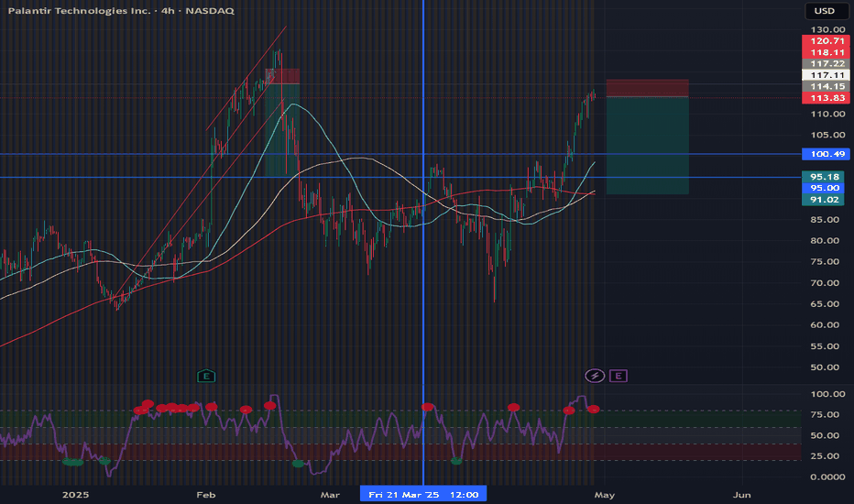Screen dimensions: 854x504
Task: Select the 117.22 gray price label
Action: coord(827,64)
